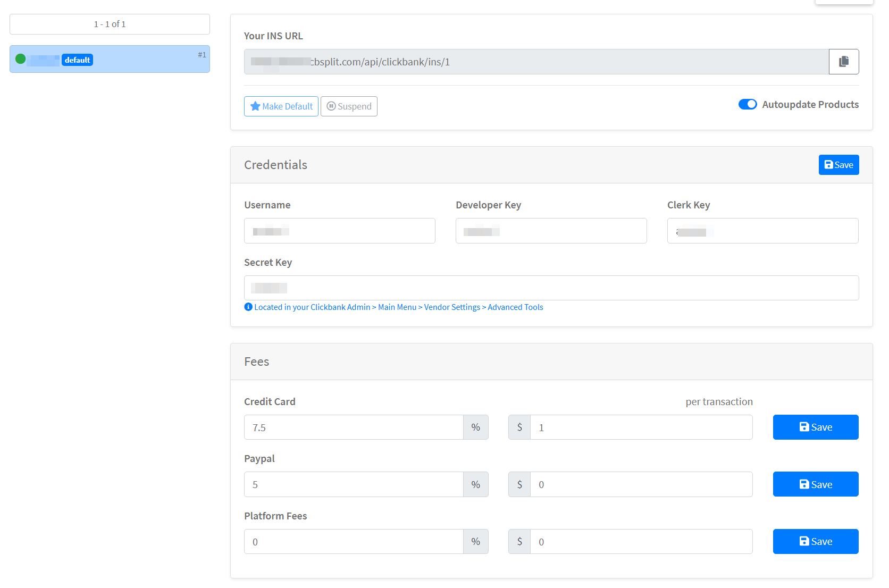Viewport: 889px width, 588px height.
Task: Click the green status dot on default account
Action: (x=21, y=59)
